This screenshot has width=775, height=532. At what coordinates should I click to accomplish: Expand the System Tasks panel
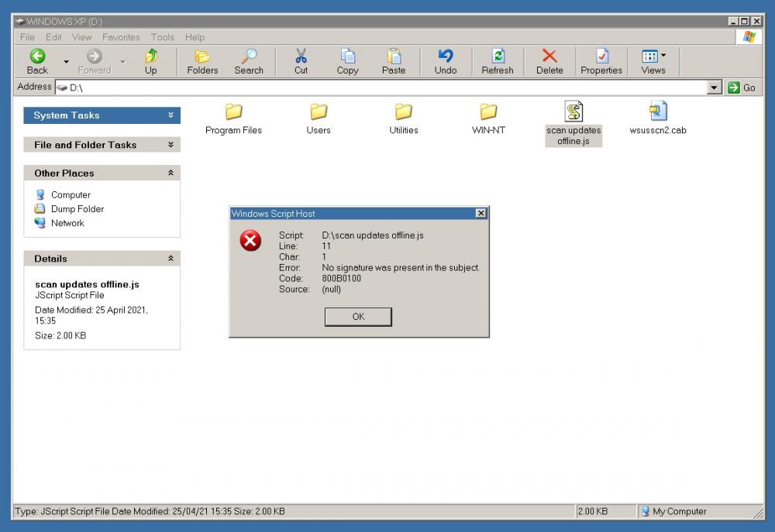(x=170, y=115)
